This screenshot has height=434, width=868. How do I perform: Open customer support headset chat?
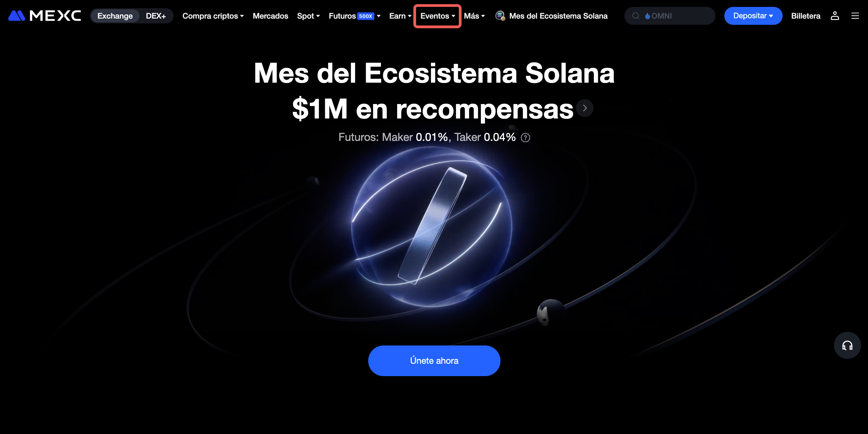tap(847, 345)
